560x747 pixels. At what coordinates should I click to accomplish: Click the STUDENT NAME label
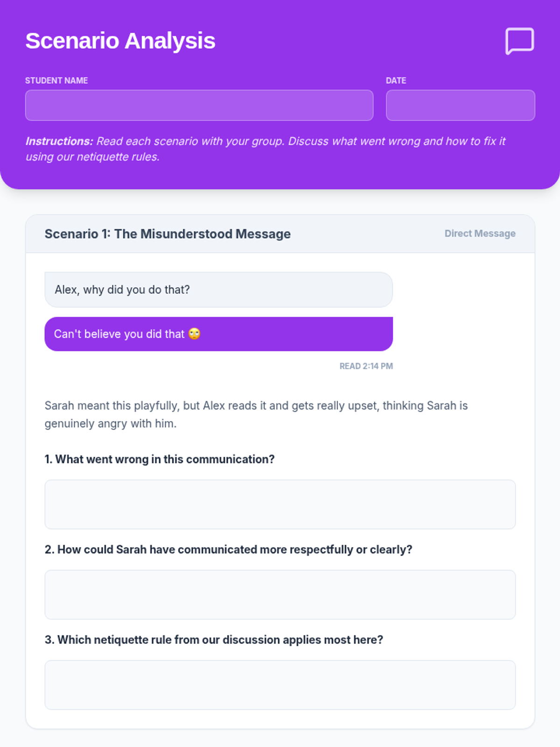[56, 80]
